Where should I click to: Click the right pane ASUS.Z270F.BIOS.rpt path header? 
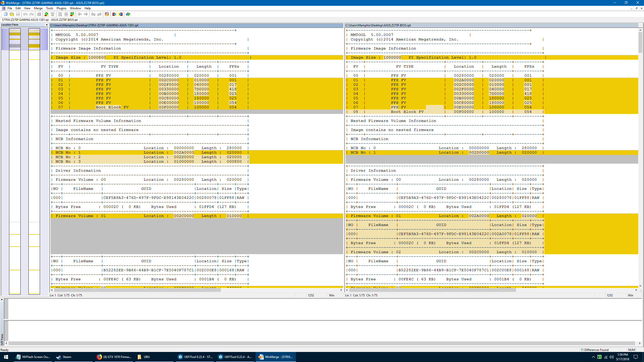pyautogui.click(x=492, y=25)
